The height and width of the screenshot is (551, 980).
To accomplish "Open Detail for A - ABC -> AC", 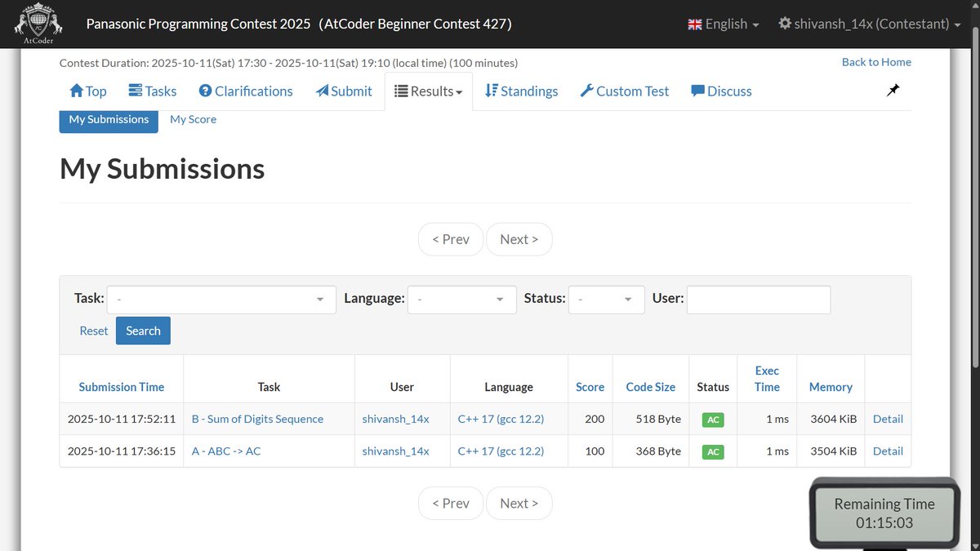I will (888, 451).
